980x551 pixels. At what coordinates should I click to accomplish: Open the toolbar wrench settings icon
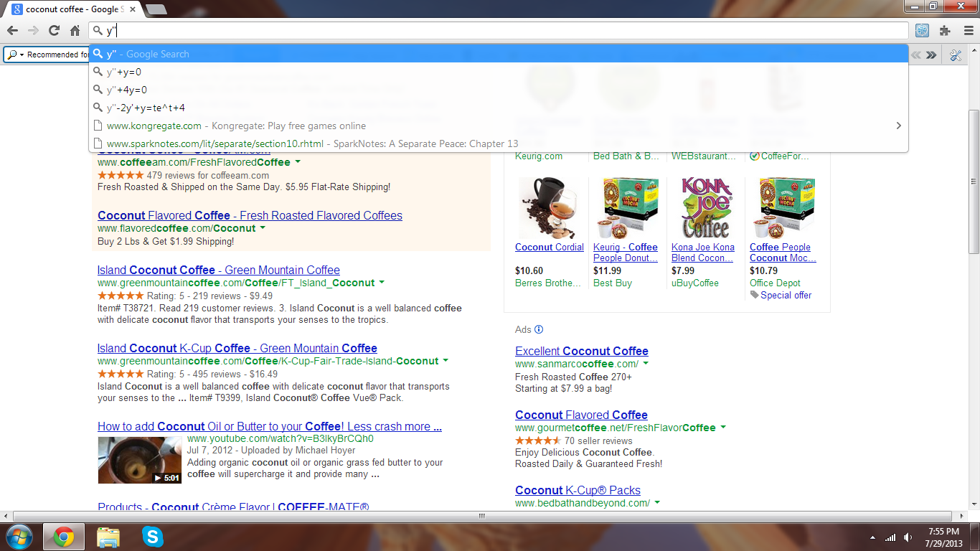[x=956, y=55]
